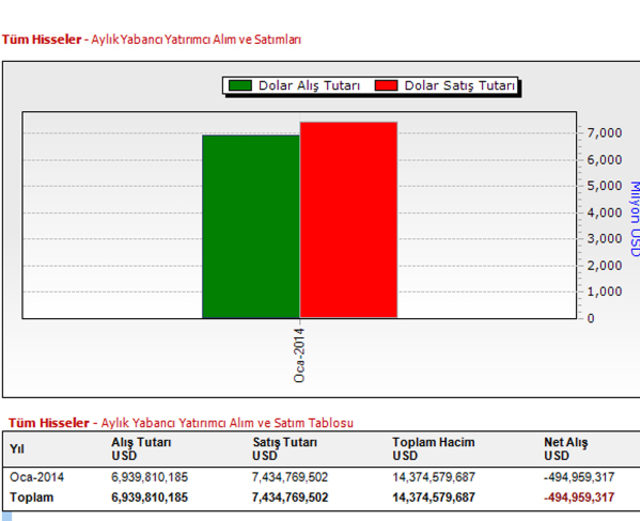Click the 4,000 y-axis value
The image size is (640, 521).
(x=604, y=213)
